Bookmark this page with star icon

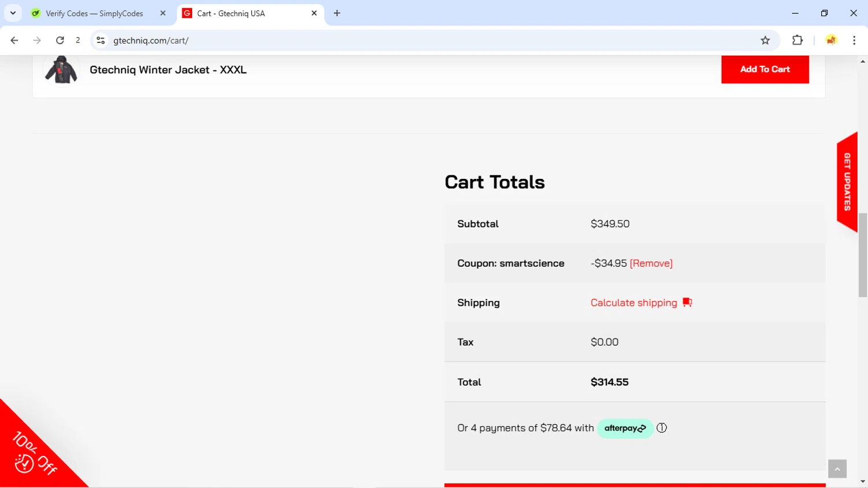tap(765, 41)
